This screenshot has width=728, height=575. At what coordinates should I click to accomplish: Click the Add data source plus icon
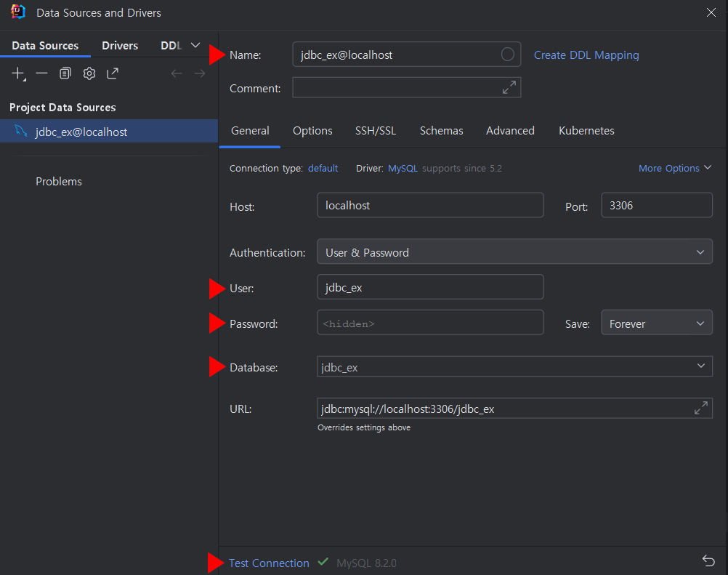18,73
